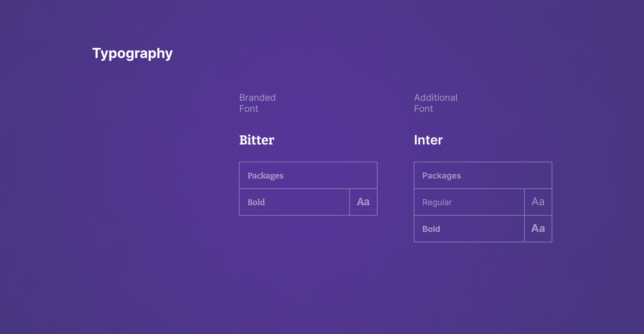Click Packages header in Inter table
644x334 pixels.
point(442,176)
